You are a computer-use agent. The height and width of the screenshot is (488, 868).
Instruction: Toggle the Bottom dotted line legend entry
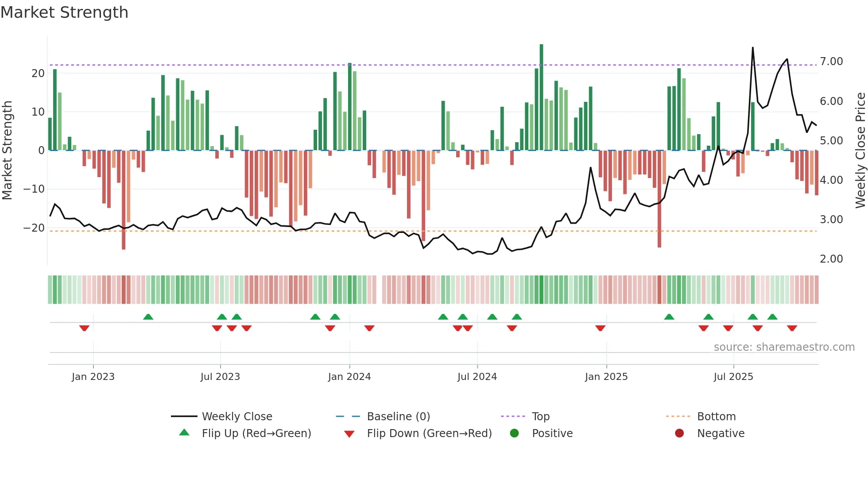716,416
